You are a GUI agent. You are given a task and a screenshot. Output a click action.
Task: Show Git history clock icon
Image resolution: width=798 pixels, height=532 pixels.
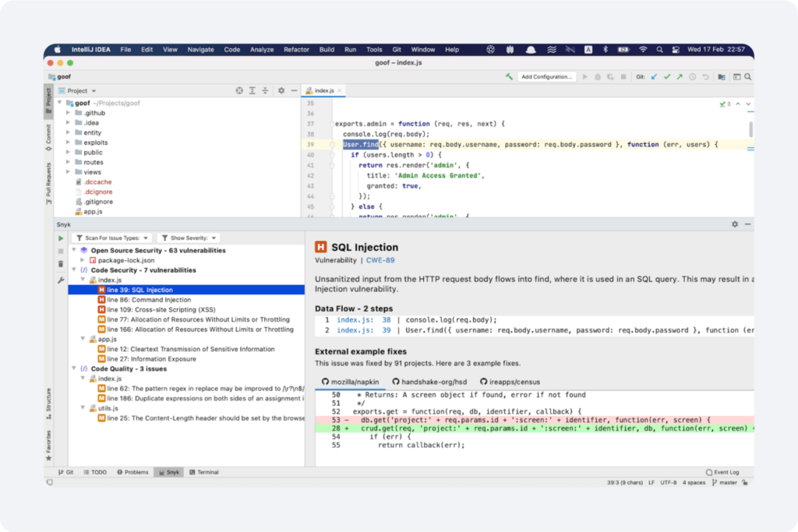[692, 77]
